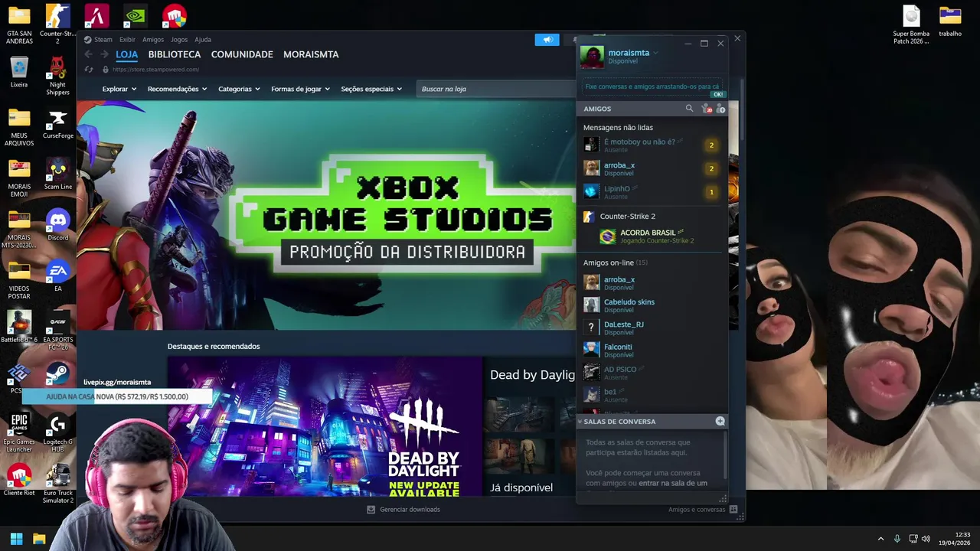Open Super Bomba Patch 2026 file
The height and width of the screenshot is (551, 980).
tap(911, 24)
